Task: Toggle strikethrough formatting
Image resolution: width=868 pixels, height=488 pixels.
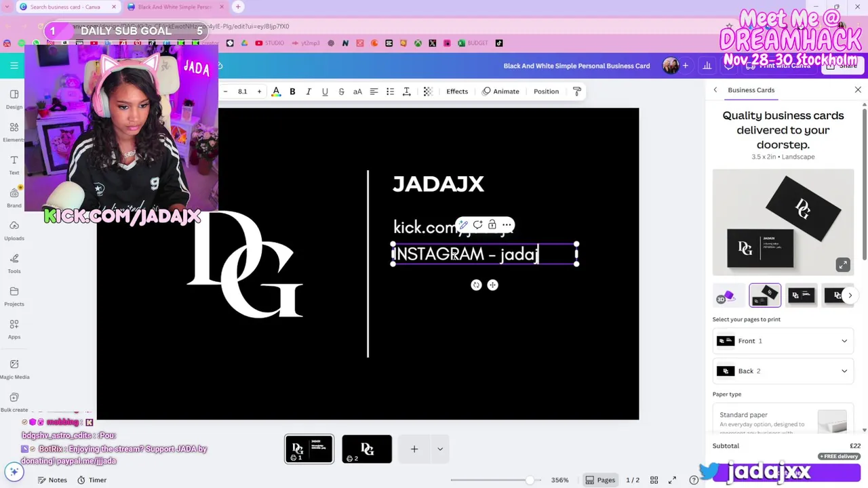Action: pos(341,91)
